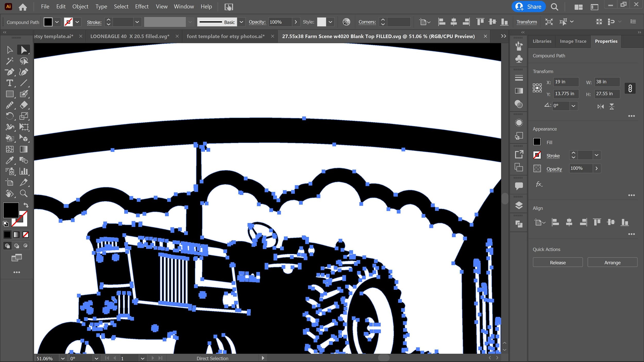Enable Draw Behind mode
The image size is (644, 362).
pos(16,246)
